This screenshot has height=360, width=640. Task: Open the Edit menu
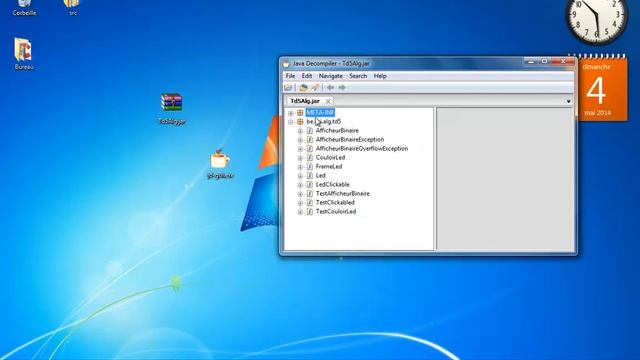coord(307,76)
